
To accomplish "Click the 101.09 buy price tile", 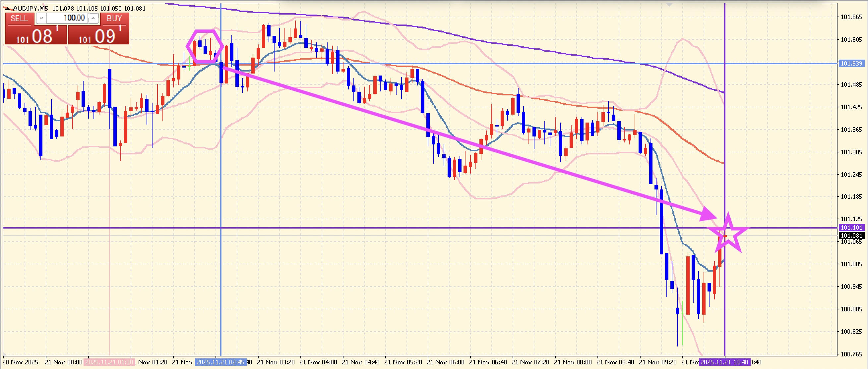I will [x=99, y=35].
